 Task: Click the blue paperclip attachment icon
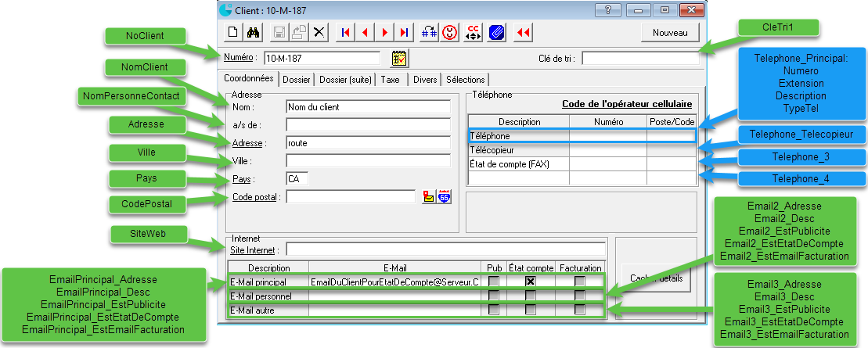(x=495, y=32)
